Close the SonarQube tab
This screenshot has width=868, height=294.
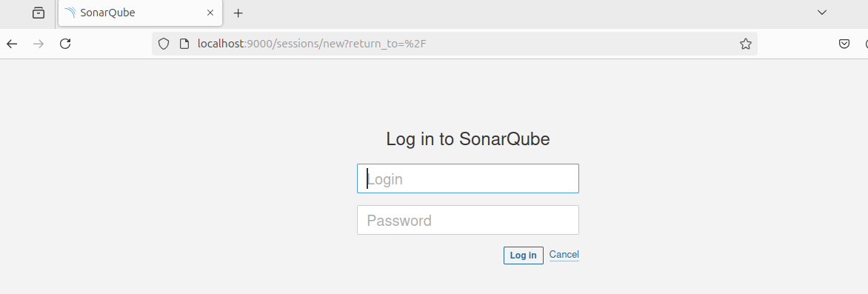pos(210,13)
